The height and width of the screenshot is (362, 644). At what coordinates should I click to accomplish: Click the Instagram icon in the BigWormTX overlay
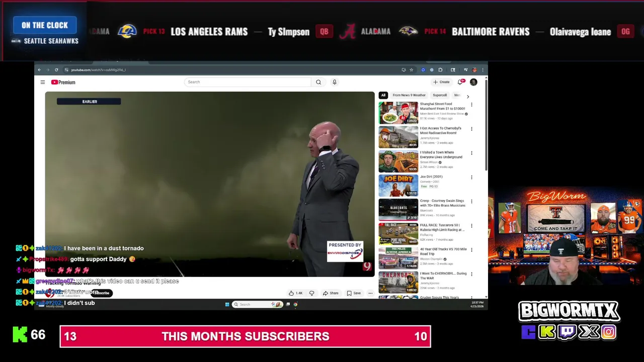point(608,332)
